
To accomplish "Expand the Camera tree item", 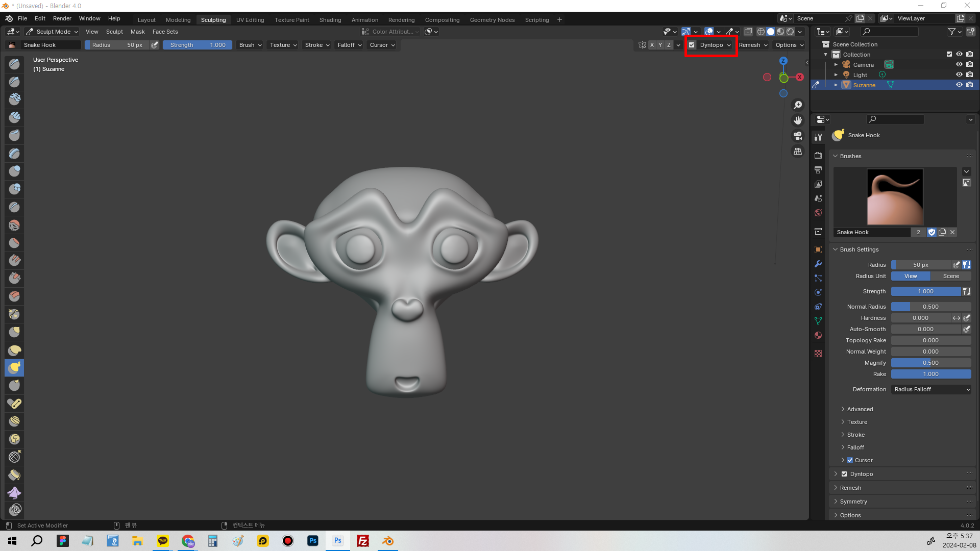I will pos(836,65).
